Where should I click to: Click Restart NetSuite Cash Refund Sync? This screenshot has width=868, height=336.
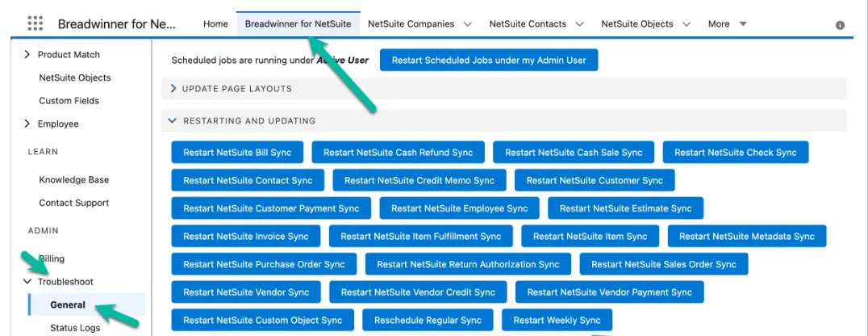click(x=399, y=153)
